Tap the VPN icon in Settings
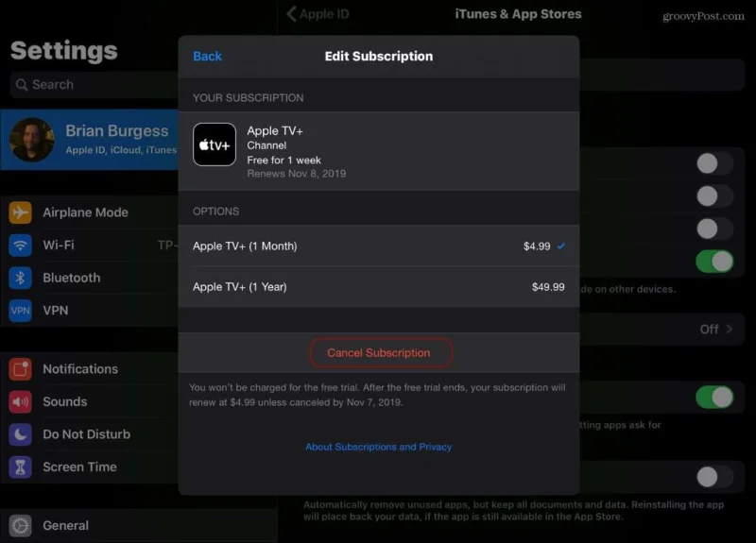Viewport: 756px width, 543px height. 20,311
